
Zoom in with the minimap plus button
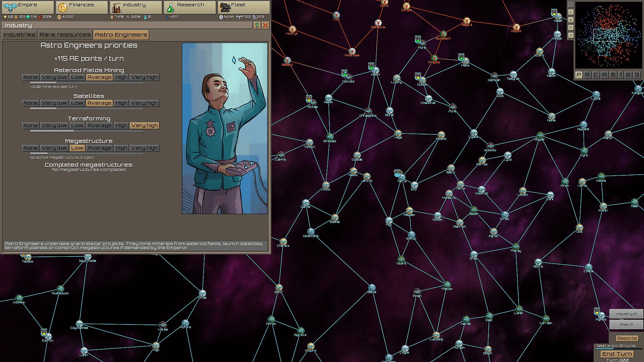coord(571,20)
